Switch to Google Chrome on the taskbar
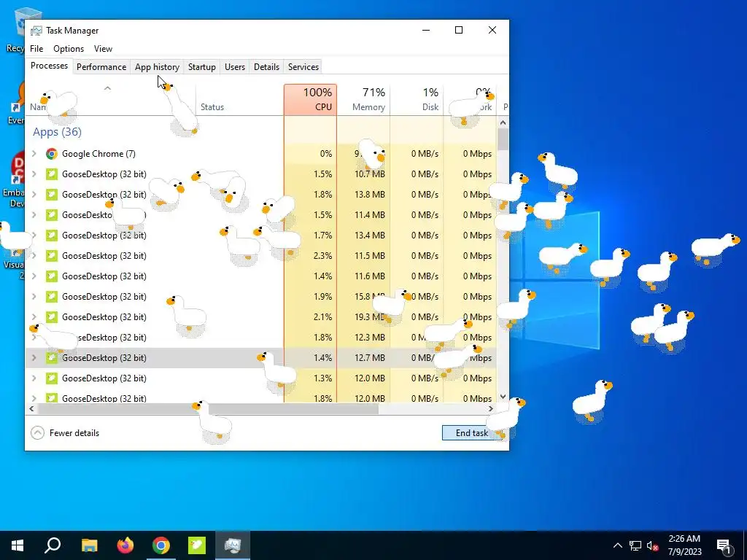 [161, 545]
